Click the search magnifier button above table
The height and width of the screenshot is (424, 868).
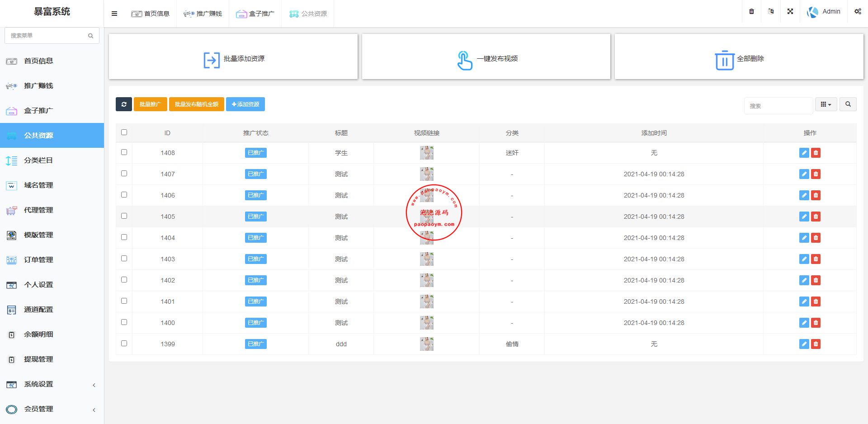[848, 104]
